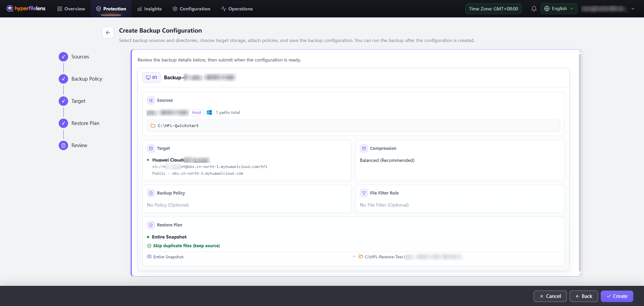Click the C:\HFL-Quickstart path text
The width and height of the screenshot is (644, 306).
(x=178, y=126)
